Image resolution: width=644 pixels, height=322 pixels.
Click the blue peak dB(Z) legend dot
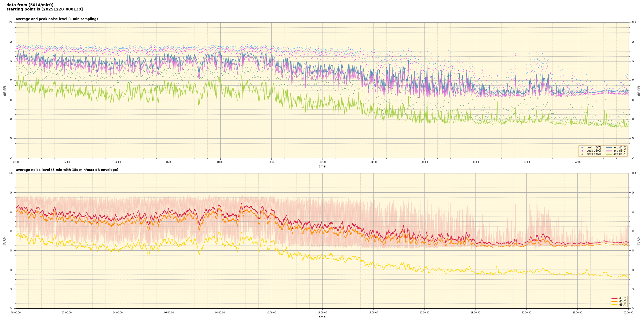coord(582,148)
